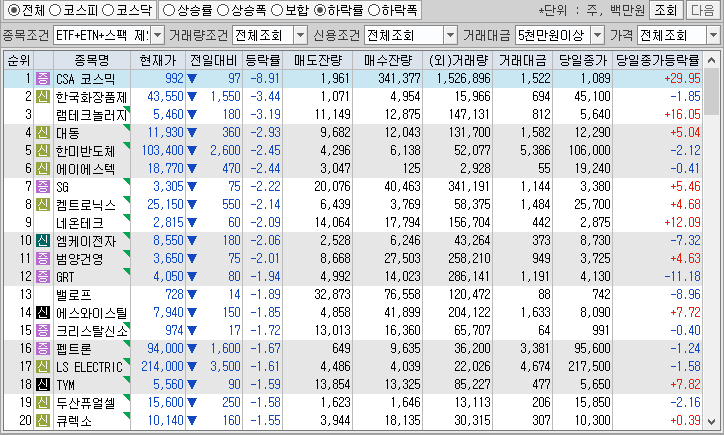Image resolution: width=724 pixels, height=435 pixels.
Task: Click the 신 badge icon for 두산퓨얼셀
Action: coord(43,403)
